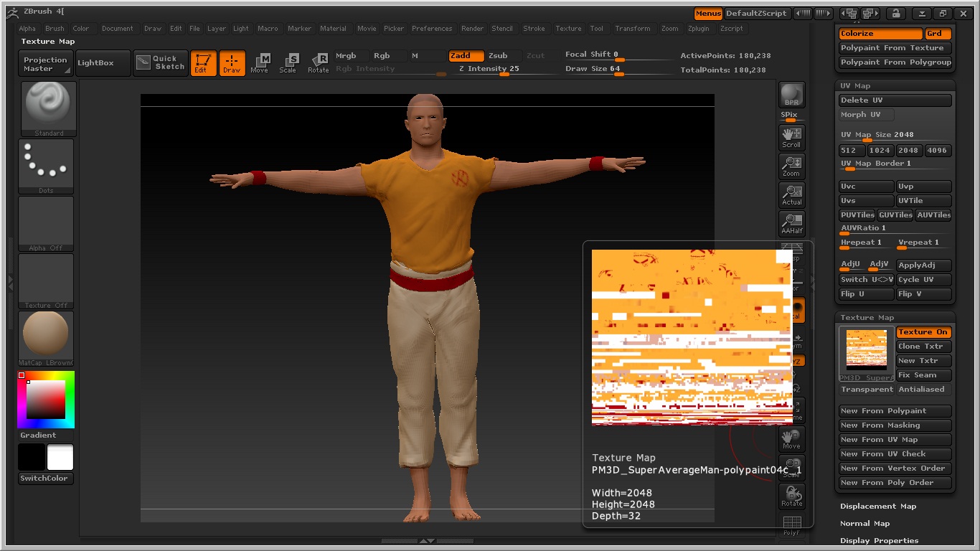
Task: Open the Dots stroke picker
Action: coord(46,166)
